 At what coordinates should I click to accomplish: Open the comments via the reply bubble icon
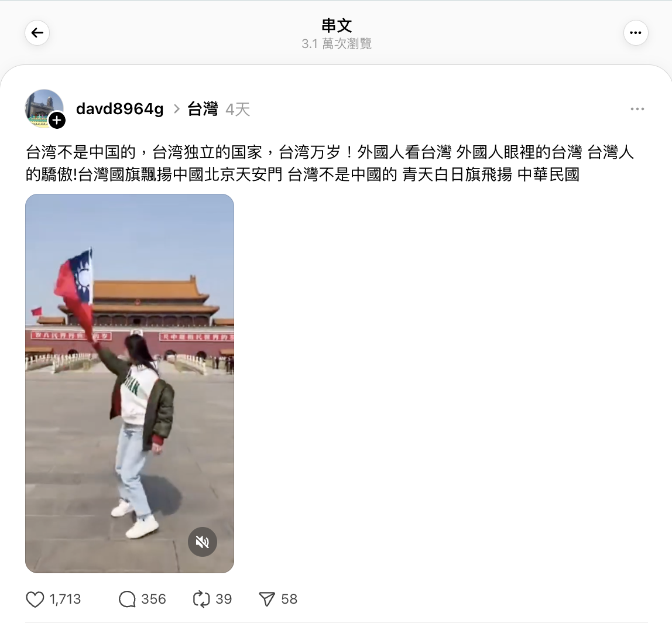(x=127, y=599)
